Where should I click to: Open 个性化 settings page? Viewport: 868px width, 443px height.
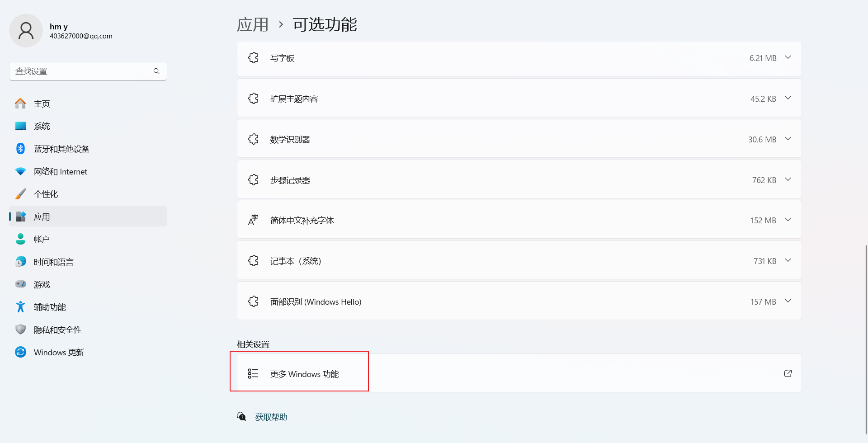pyautogui.click(x=46, y=194)
